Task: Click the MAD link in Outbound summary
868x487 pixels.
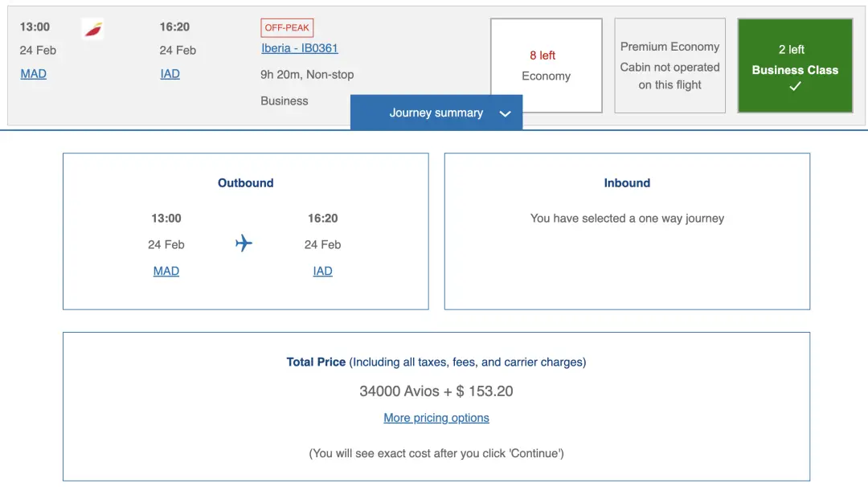Action: pyautogui.click(x=166, y=271)
